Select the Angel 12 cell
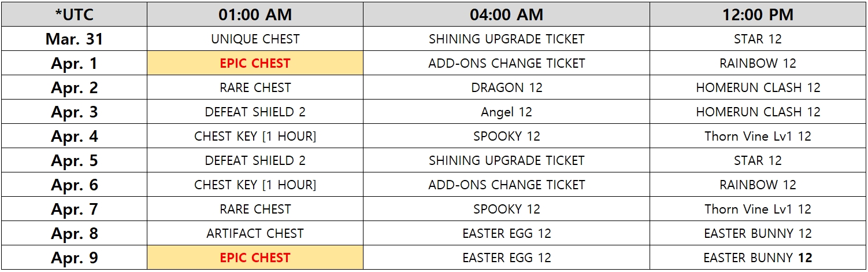 506,112
